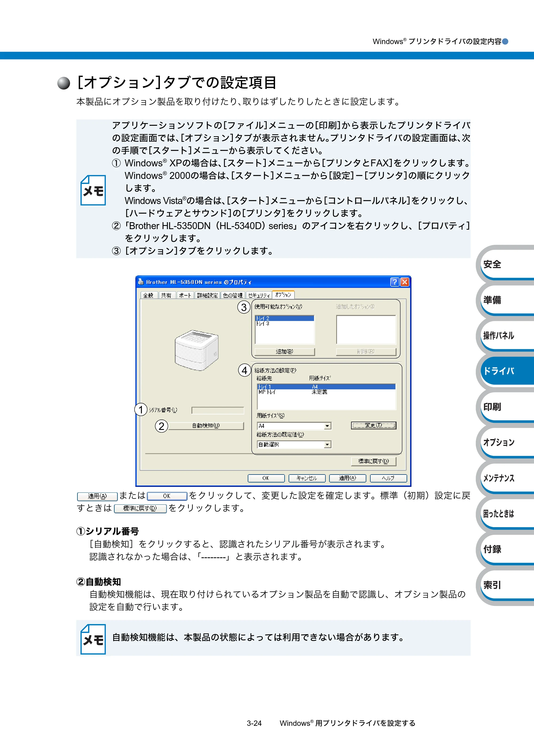
Task: Open the 色の管理 tab
Action: pyautogui.click(x=233, y=295)
